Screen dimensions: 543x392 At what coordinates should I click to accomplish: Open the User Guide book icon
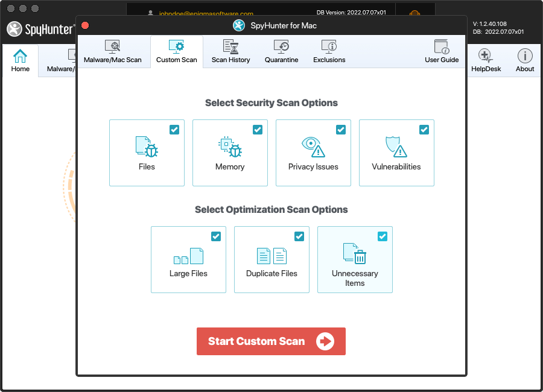coord(442,46)
